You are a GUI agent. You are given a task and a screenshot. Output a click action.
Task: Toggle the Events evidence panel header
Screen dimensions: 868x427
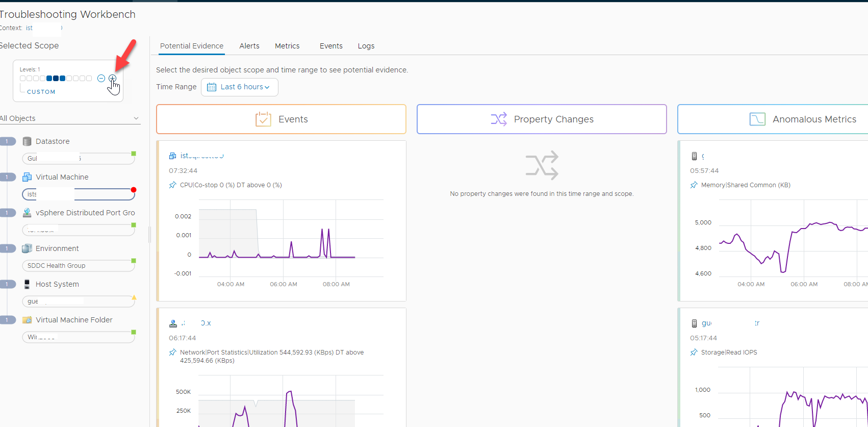281,119
